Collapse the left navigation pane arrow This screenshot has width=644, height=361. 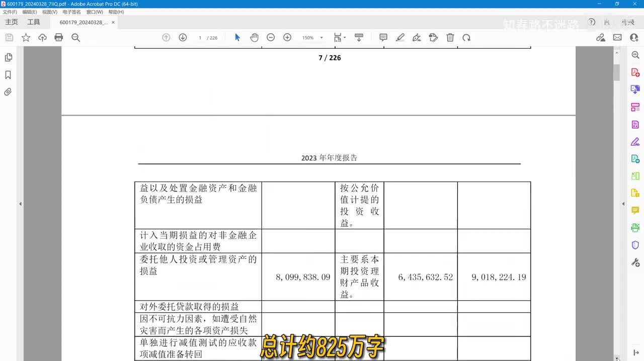coord(20,204)
